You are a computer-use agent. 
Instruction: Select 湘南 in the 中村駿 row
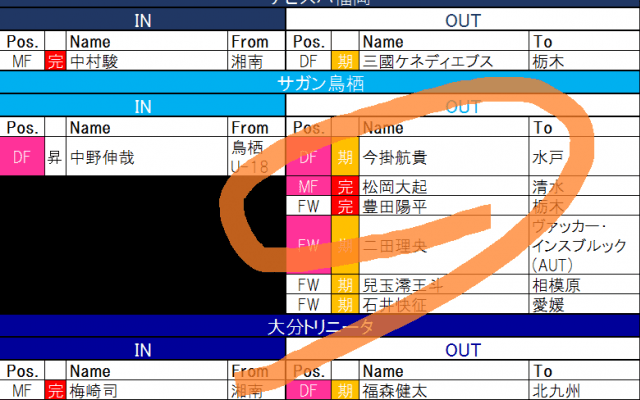coord(256,62)
